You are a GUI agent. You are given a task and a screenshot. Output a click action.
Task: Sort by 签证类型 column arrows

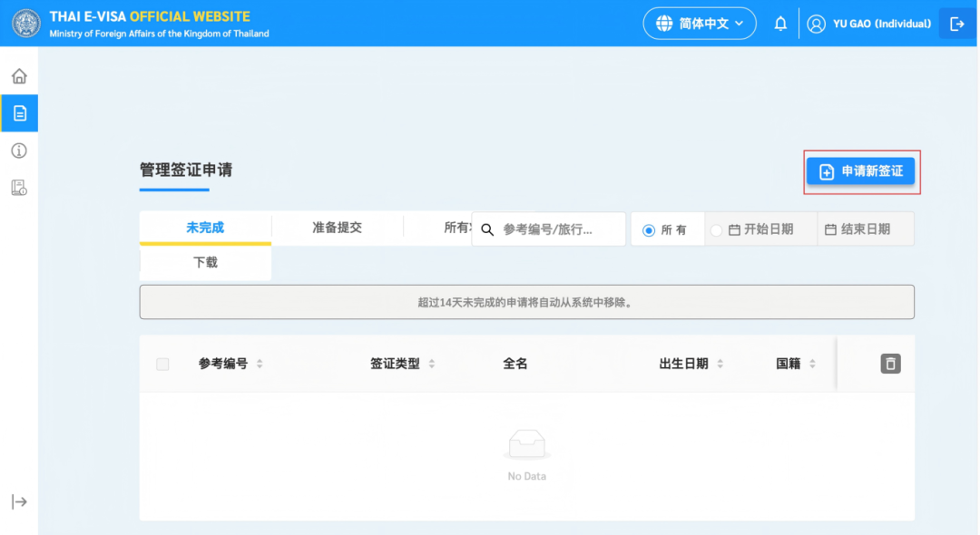coord(432,365)
